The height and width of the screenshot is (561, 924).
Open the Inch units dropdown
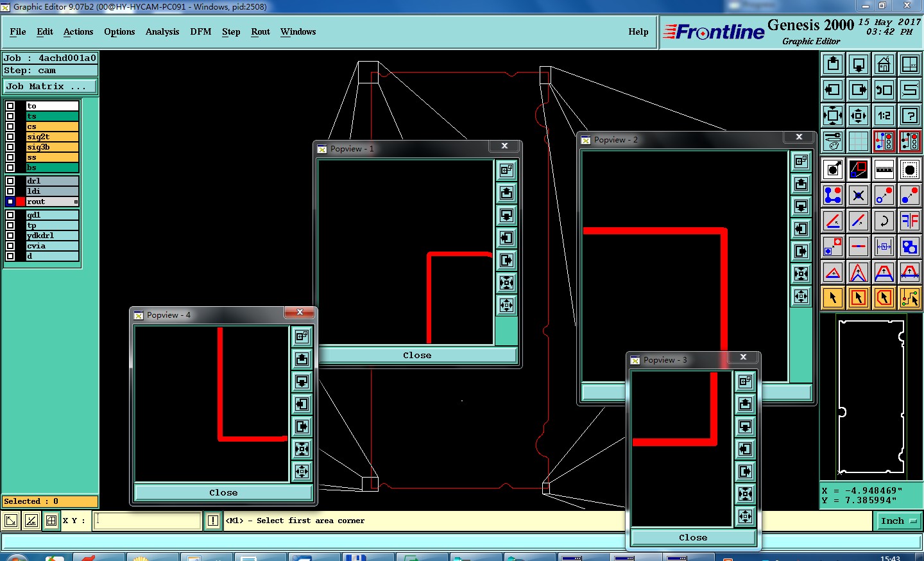(x=898, y=521)
